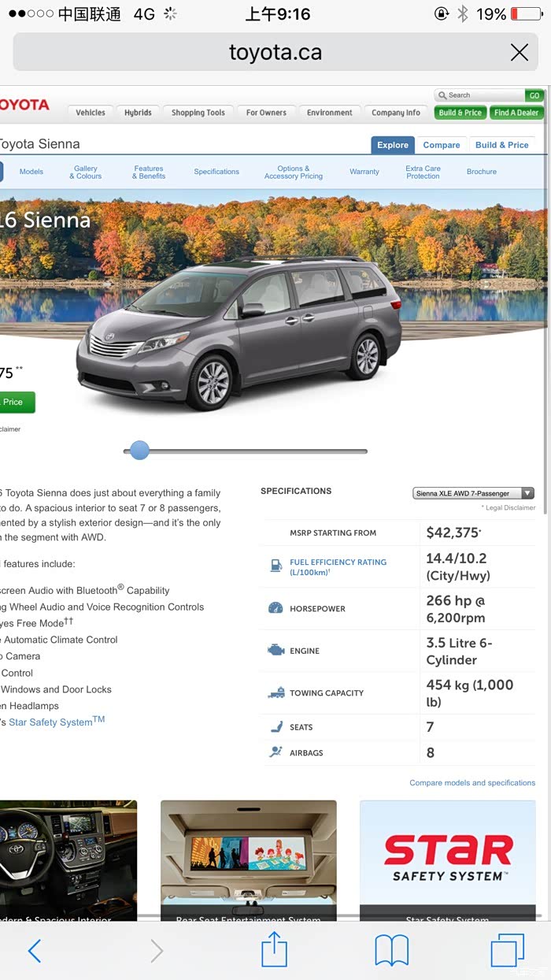Open Safari bookmarks book icon
551x980 pixels.
click(392, 951)
